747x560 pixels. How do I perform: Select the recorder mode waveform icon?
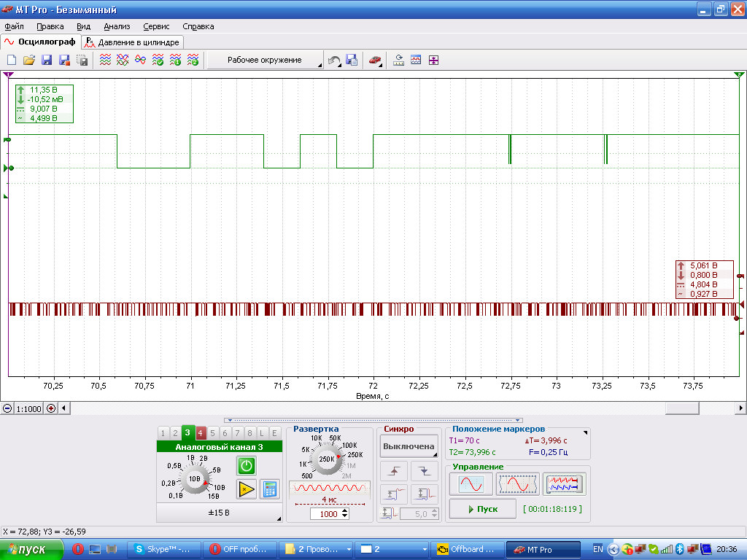[x=564, y=484]
